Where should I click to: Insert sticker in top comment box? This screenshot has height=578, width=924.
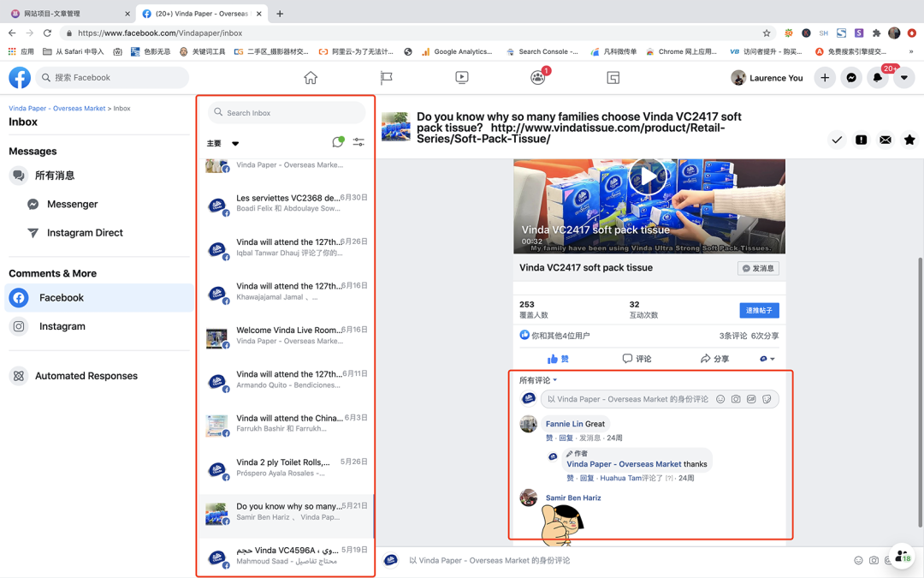tap(767, 399)
